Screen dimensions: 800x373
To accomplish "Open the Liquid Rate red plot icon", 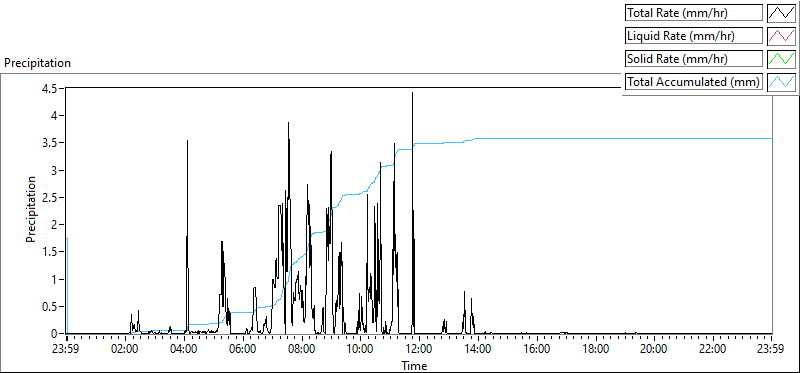I will [x=782, y=36].
